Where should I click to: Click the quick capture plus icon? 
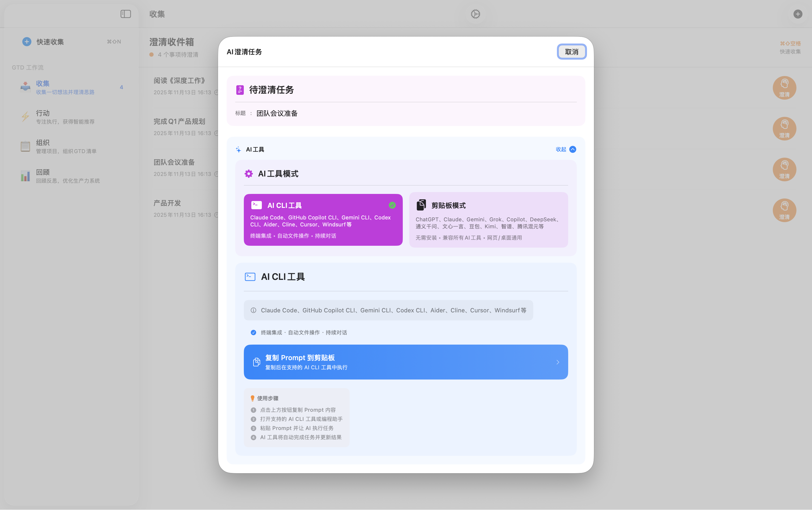pos(27,41)
